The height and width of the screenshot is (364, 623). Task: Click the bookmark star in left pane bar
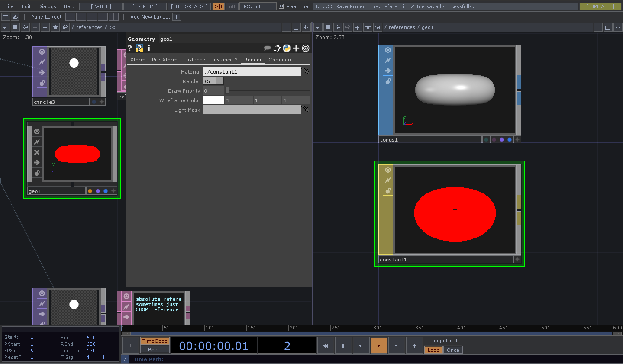(x=55, y=27)
